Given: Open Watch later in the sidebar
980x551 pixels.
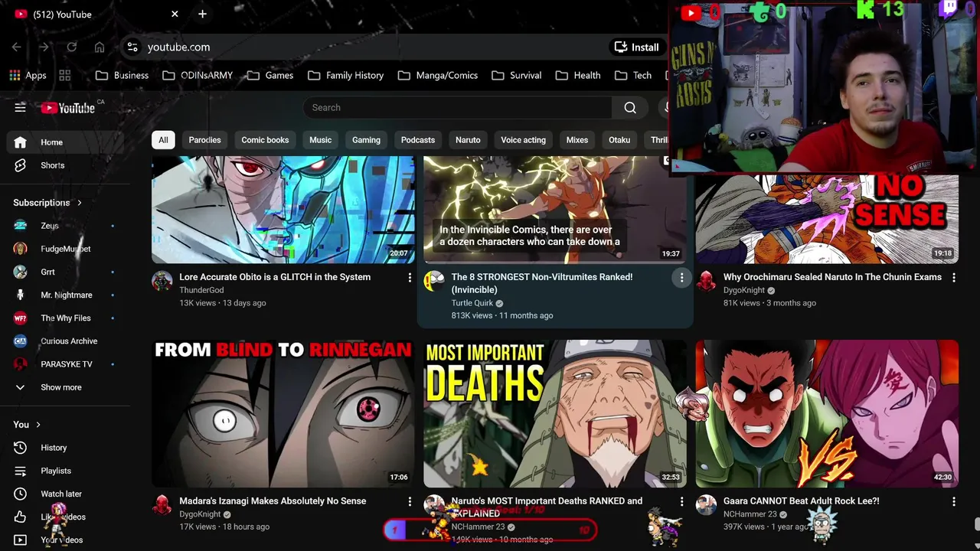Looking at the screenshot, I should click(65, 494).
